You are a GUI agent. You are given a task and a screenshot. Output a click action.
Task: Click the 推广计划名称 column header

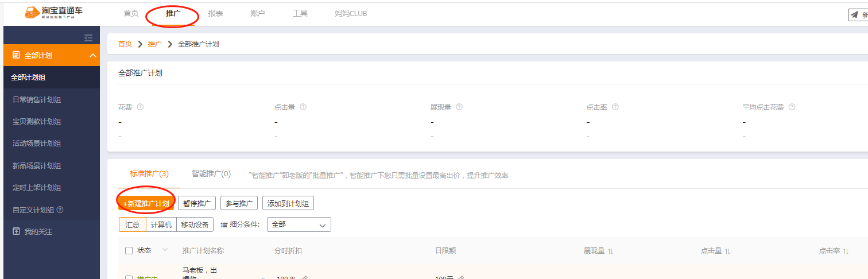point(203,250)
